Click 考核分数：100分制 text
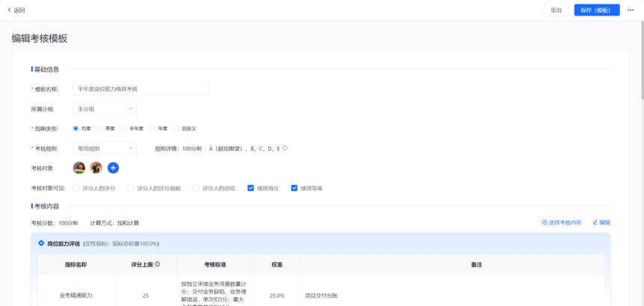This screenshot has width=644, height=306. pyautogui.click(x=55, y=223)
